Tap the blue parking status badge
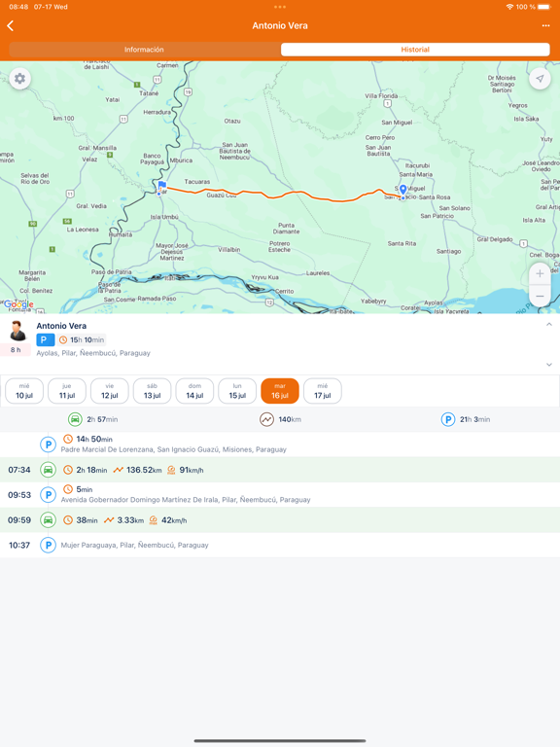This screenshot has width=560, height=747. click(x=46, y=339)
